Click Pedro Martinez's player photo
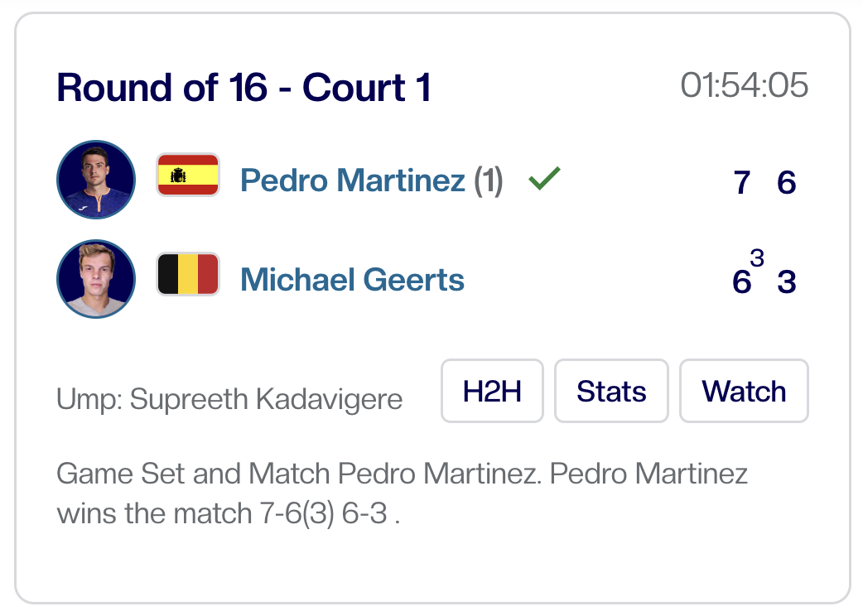863x616 pixels. [x=96, y=180]
